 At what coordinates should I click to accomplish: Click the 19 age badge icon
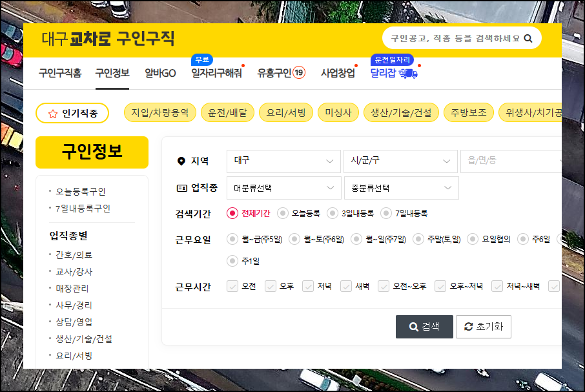tap(299, 72)
